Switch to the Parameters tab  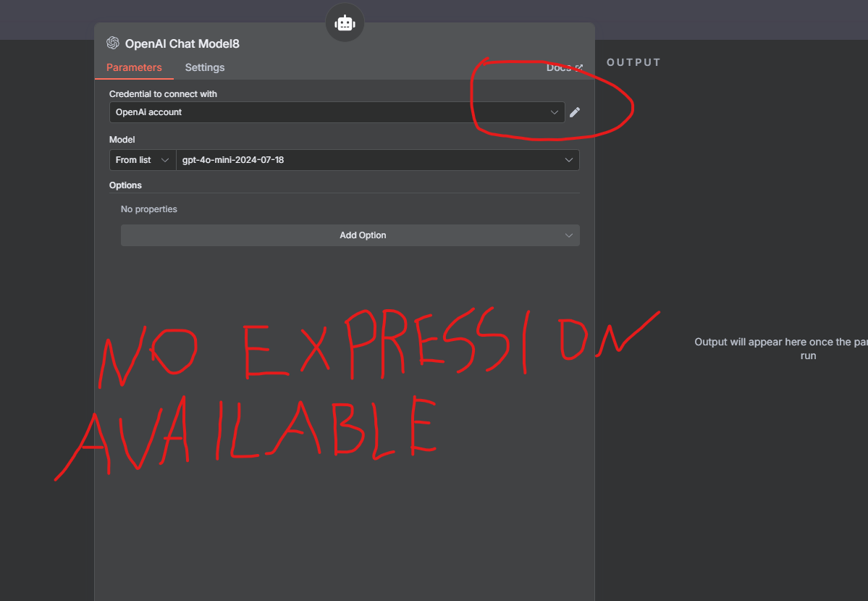pos(134,67)
